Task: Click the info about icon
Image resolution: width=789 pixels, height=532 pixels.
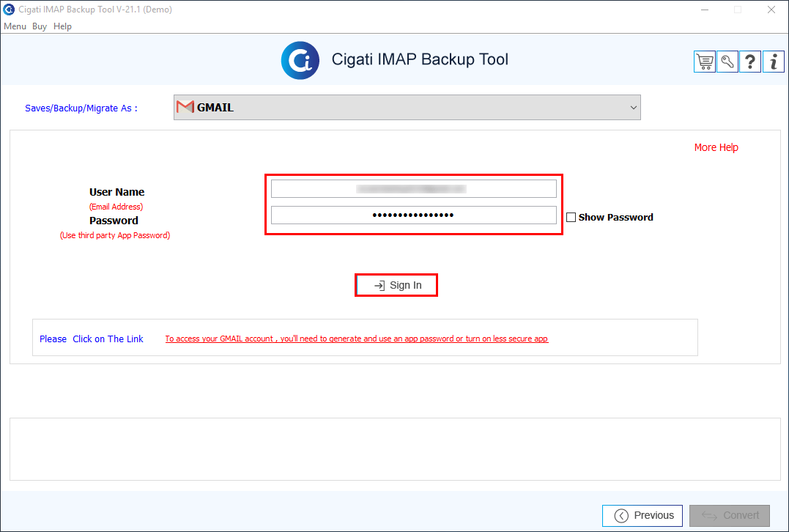Action: click(774, 62)
